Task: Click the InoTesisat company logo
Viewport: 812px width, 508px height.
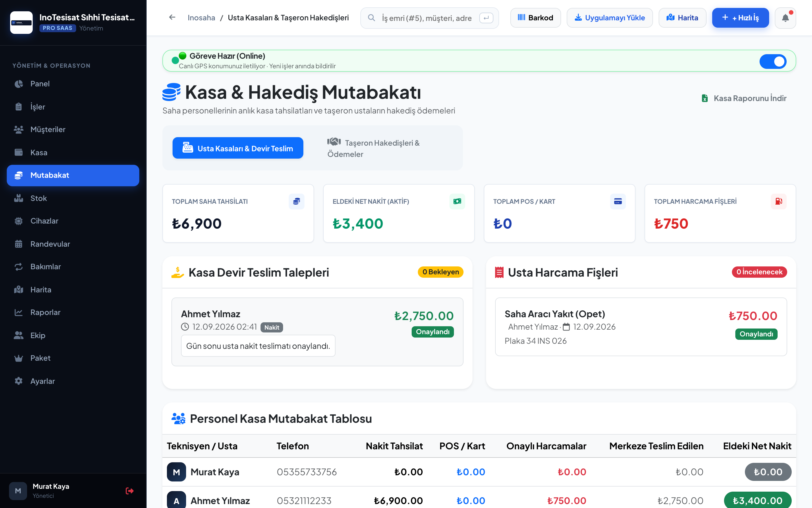Action: tap(21, 23)
